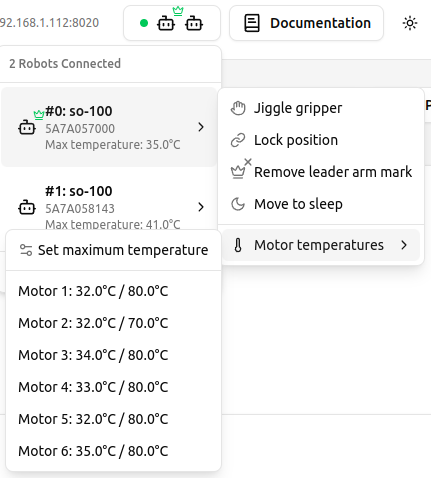431x478 pixels.
Task: Choose Lock position
Action: click(x=321, y=140)
